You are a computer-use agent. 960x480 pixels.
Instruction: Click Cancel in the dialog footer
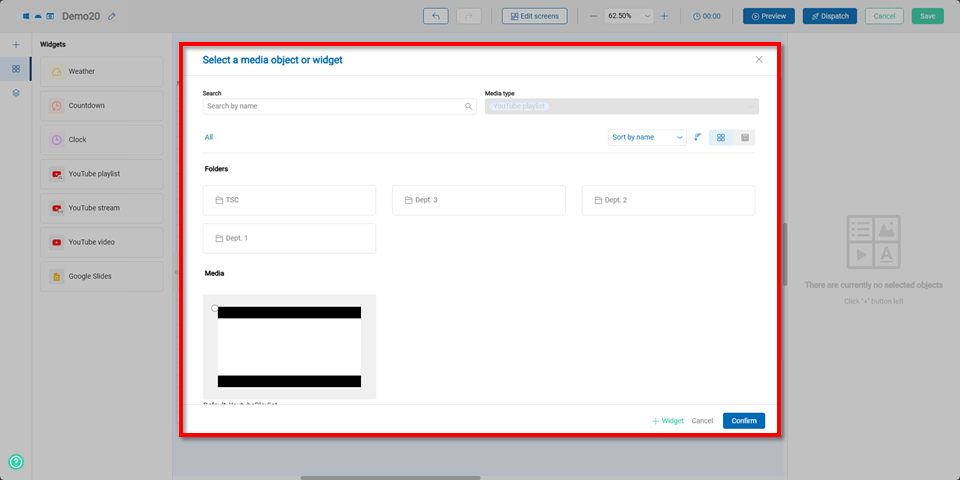click(702, 421)
